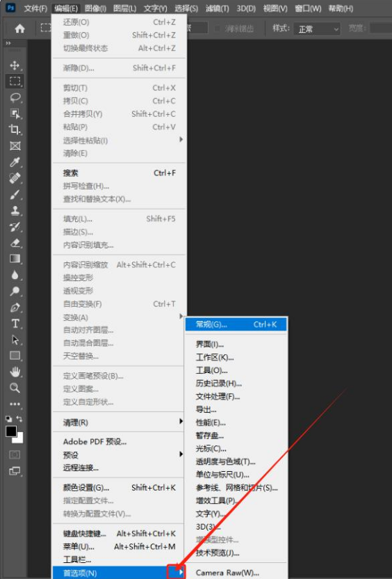Select the Move tool
392x579 pixels.
pyautogui.click(x=15, y=65)
